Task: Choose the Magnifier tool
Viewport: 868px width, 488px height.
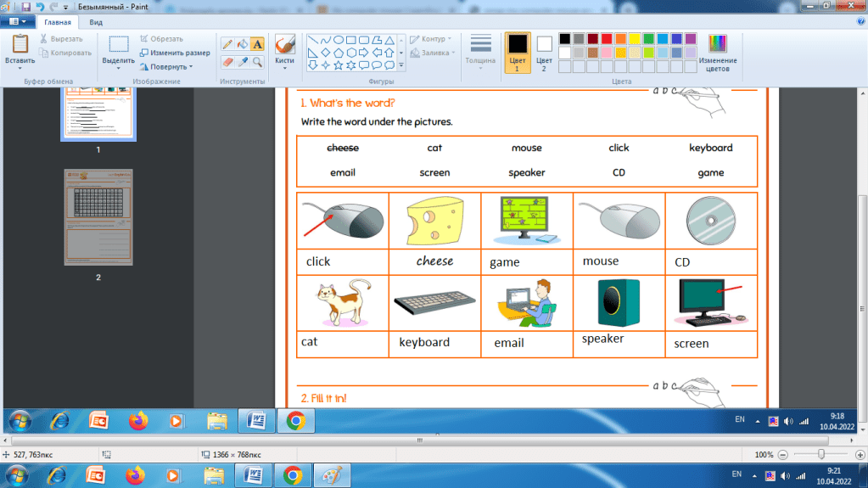Action: [x=257, y=62]
